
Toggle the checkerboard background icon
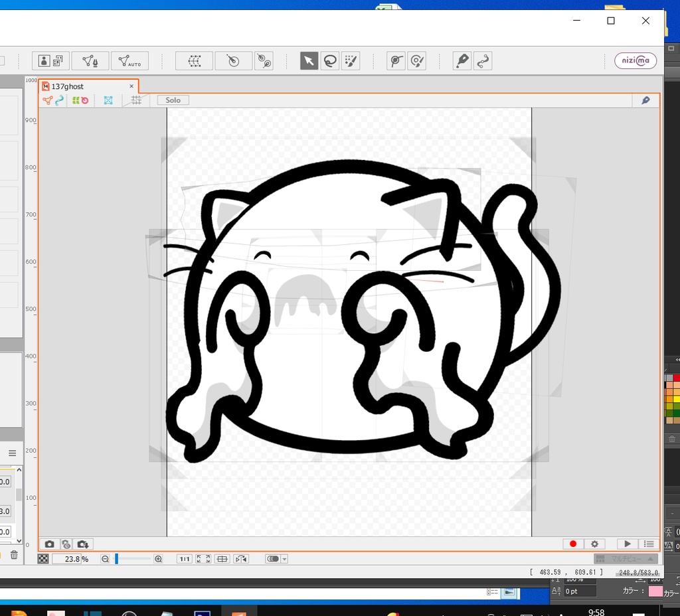[x=43, y=559]
